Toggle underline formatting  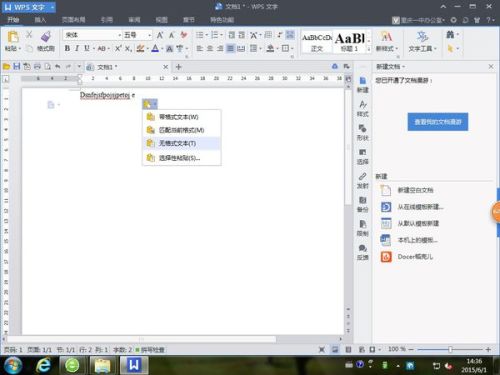87,48
